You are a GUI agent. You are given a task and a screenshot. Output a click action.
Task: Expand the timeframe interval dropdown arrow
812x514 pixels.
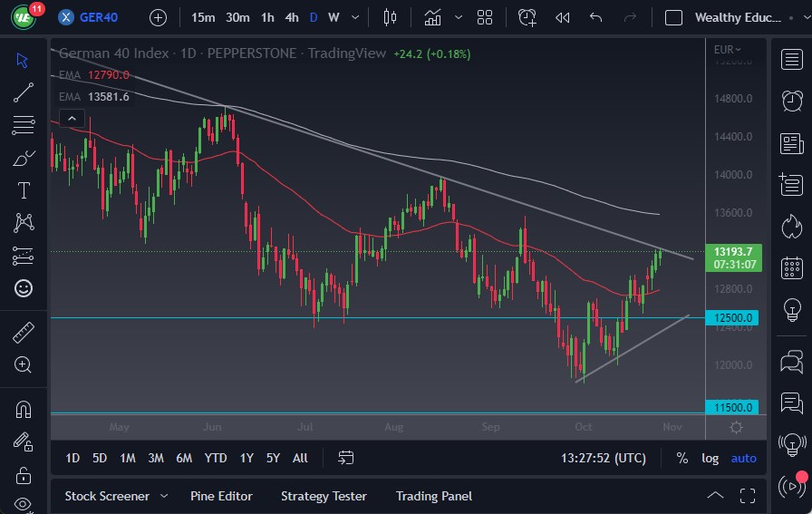(x=354, y=17)
